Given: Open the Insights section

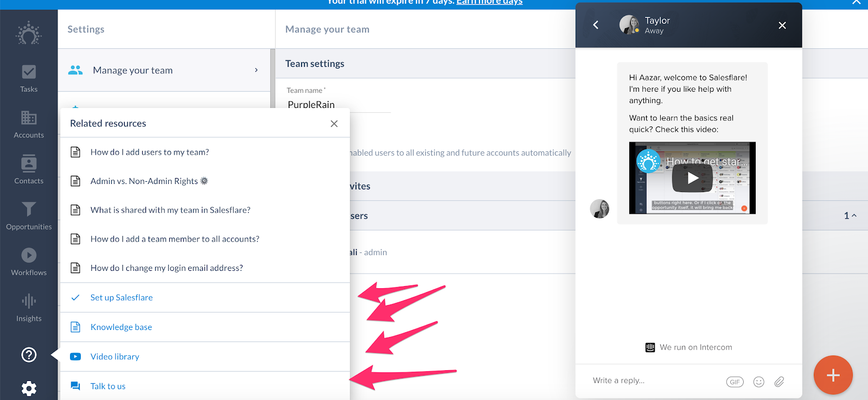Looking at the screenshot, I should tap(29, 308).
